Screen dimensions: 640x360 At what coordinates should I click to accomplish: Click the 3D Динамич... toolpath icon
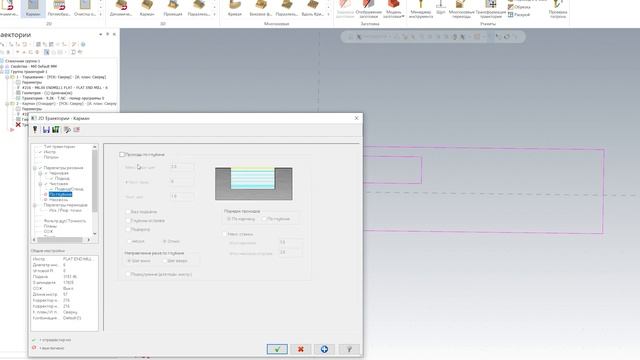pos(121,8)
